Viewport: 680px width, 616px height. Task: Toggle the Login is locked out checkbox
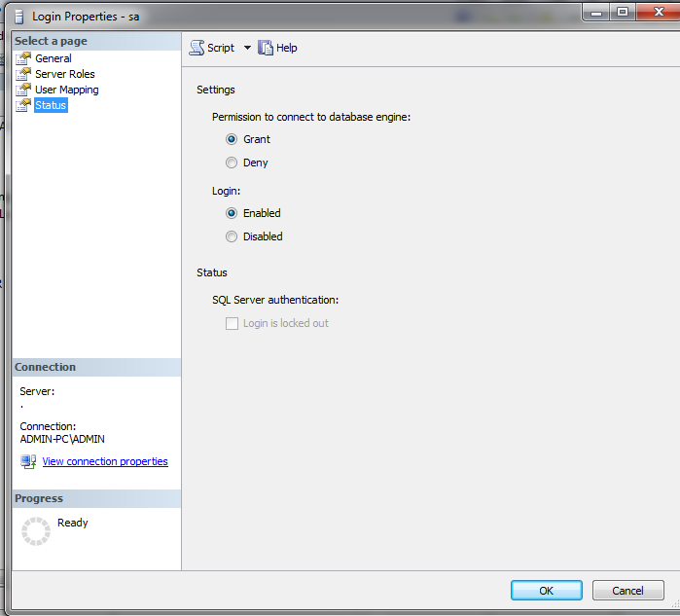[233, 323]
